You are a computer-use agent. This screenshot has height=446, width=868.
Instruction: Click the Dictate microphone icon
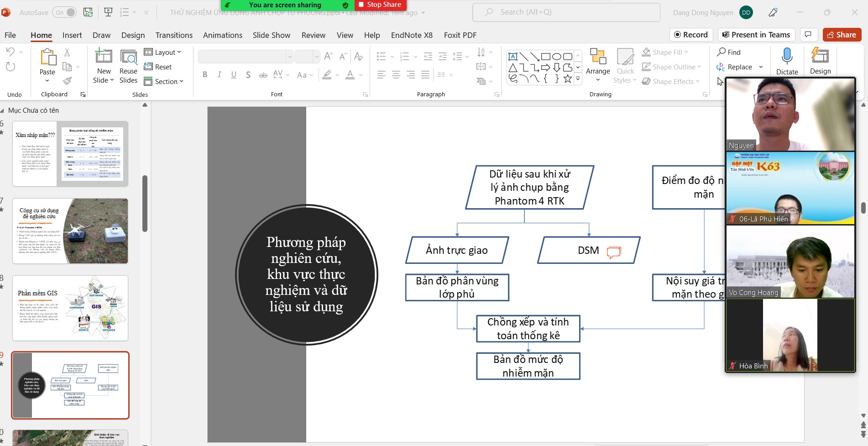787,57
